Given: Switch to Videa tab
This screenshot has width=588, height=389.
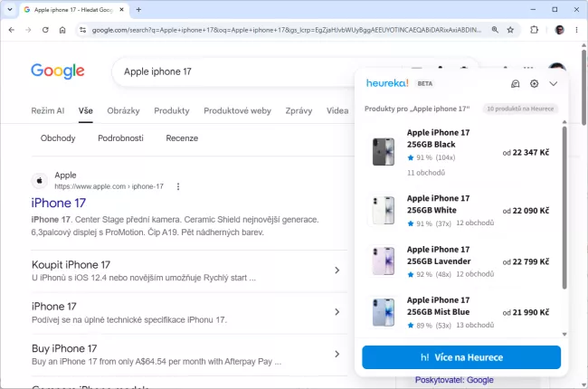Looking at the screenshot, I should click(x=337, y=110).
